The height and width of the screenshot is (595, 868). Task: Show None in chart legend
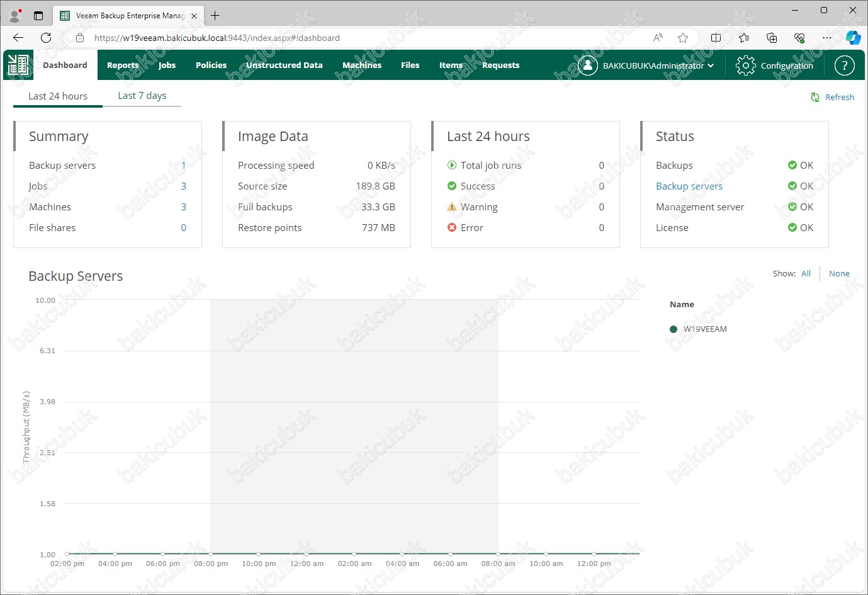[839, 273]
